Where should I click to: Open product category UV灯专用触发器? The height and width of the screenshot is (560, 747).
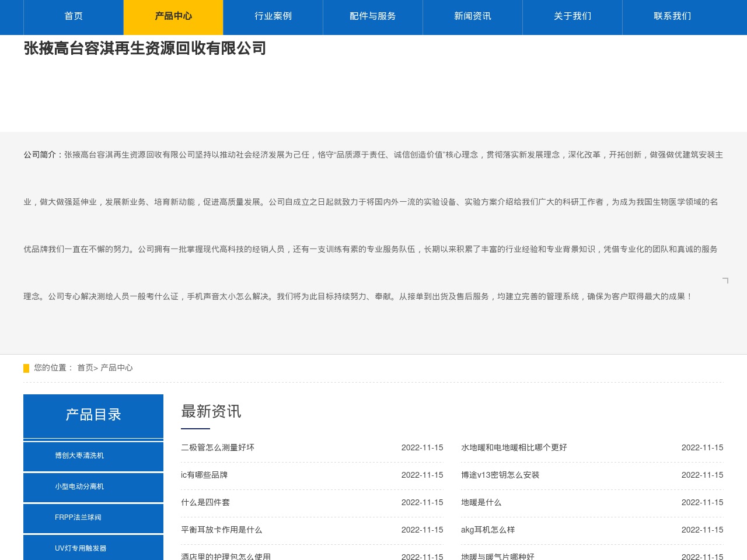coord(93,548)
